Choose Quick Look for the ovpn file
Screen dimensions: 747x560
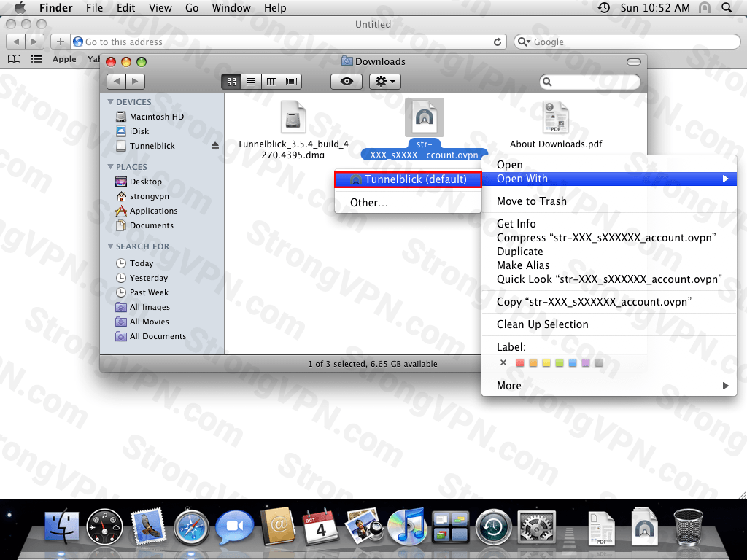coord(609,279)
